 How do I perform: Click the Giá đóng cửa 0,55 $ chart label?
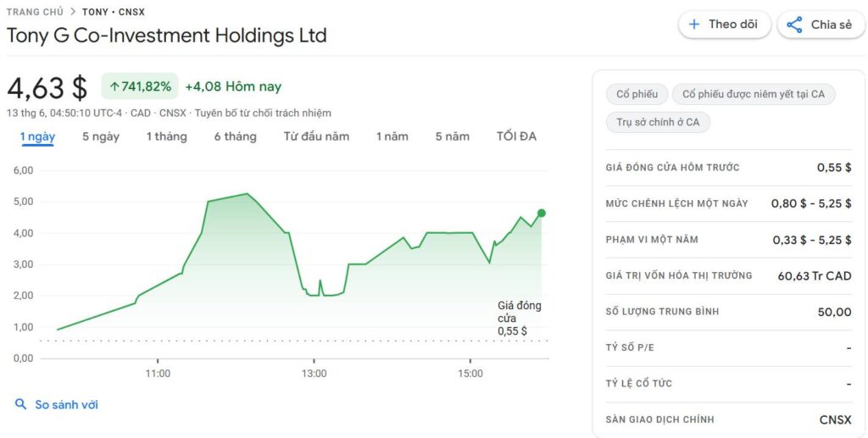tap(520, 319)
